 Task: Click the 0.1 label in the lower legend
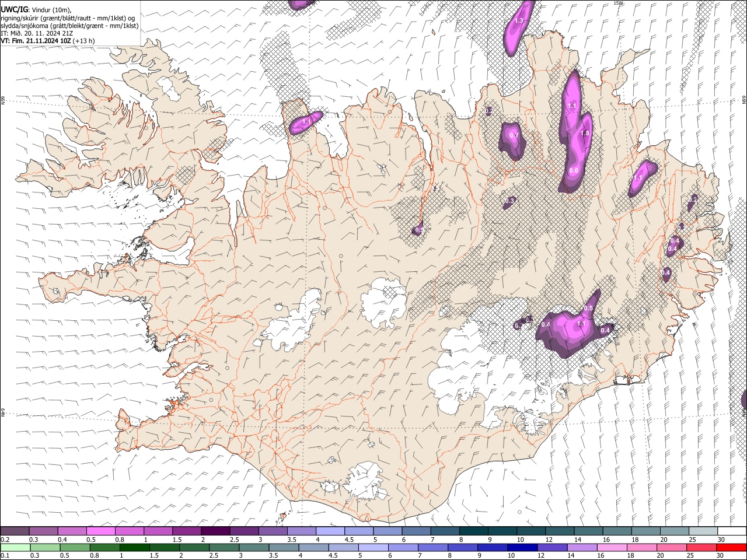click(x=5, y=556)
